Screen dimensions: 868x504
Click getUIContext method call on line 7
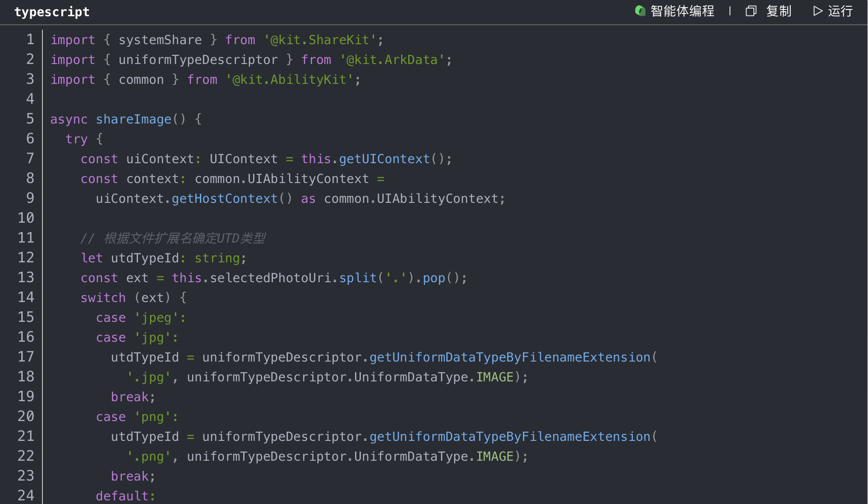coord(384,159)
